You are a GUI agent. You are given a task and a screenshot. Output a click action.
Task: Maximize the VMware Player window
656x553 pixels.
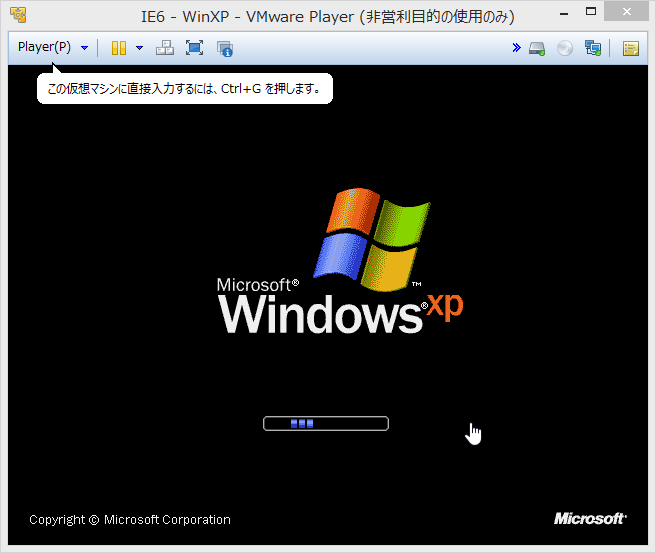coord(591,12)
